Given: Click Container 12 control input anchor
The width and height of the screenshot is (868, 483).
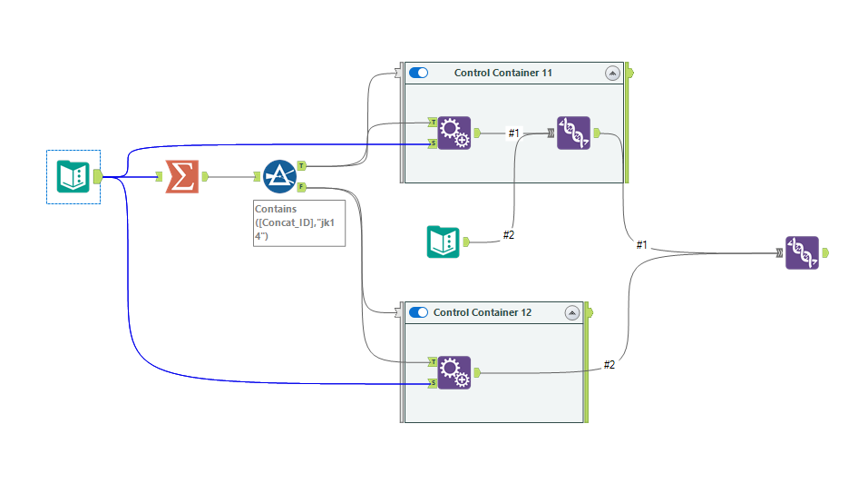Looking at the screenshot, I should [x=398, y=312].
